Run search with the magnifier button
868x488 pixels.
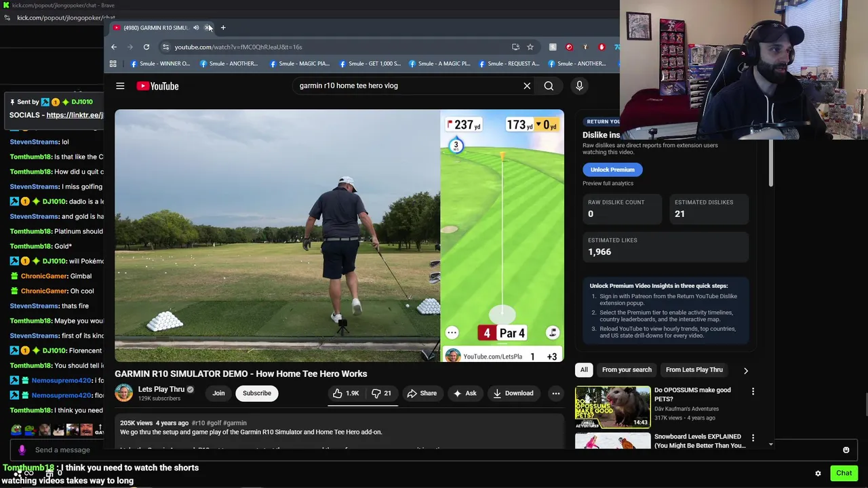pos(549,86)
